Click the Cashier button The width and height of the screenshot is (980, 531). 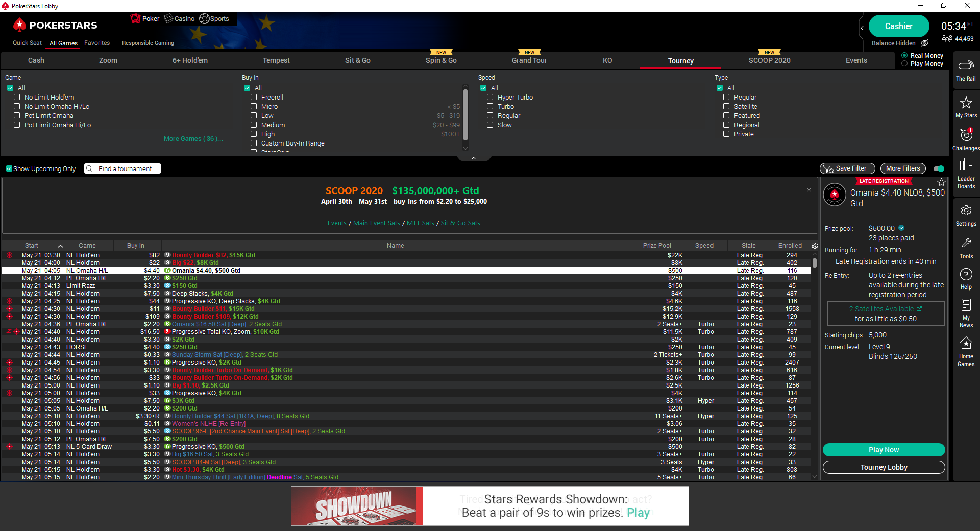(898, 26)
